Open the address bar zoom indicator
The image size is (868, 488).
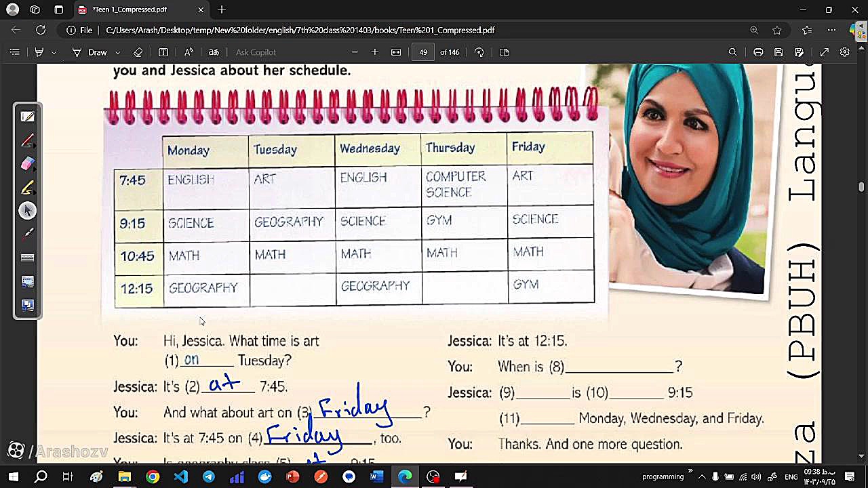coord(754,30)
